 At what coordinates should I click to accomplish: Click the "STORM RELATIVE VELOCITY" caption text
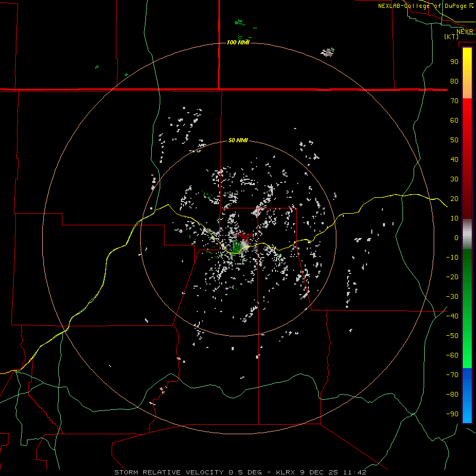coord(169,472)
